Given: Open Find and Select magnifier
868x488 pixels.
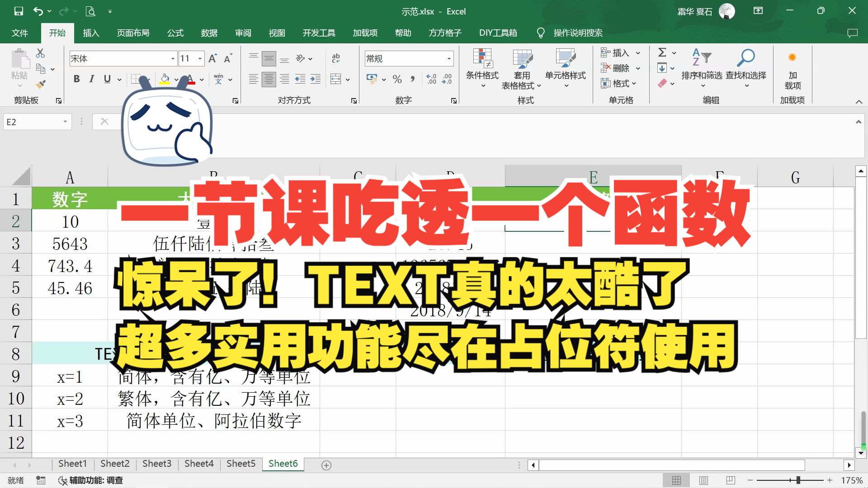Looking at the screenshot, I should coord(745,58).
